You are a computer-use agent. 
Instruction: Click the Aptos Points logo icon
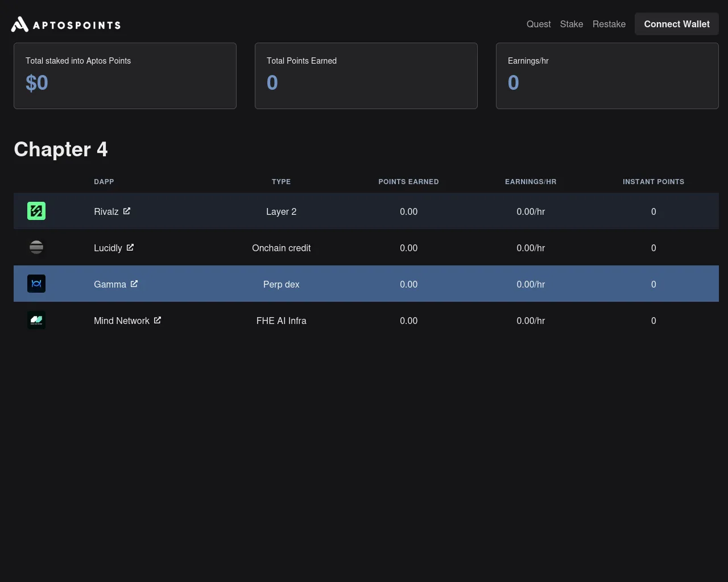(20, 24)
